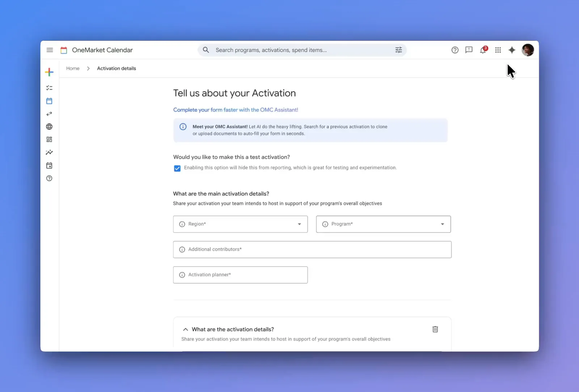This screenshot has width=579, height=392.
Task: Click the Additional contributors info icon
Action: (182, 250)
